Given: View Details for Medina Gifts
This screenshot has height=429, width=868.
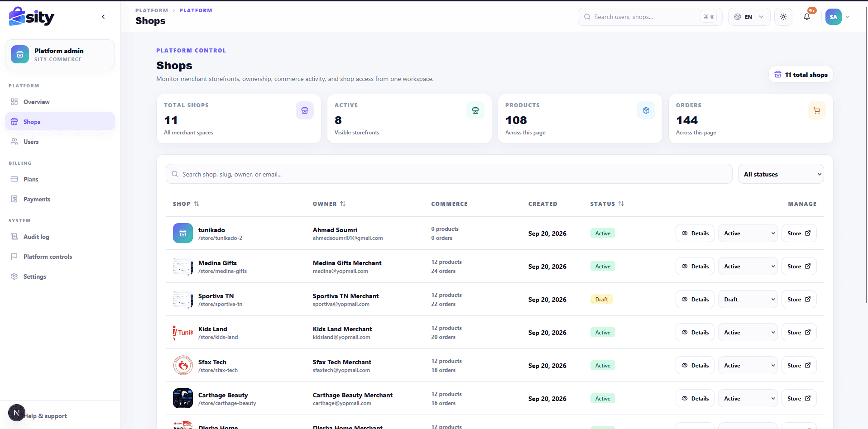Looking at the screenshot, I should [x=695, y=266].
